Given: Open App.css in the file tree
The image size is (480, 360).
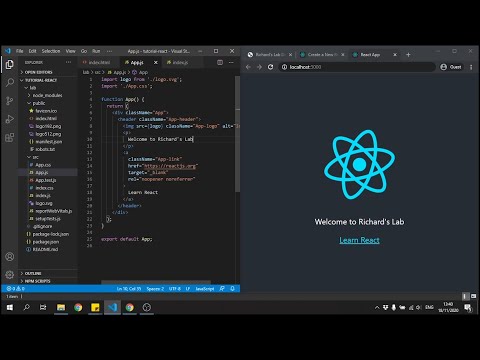Looking at the screenshot, I should click(x=43, y=165).
